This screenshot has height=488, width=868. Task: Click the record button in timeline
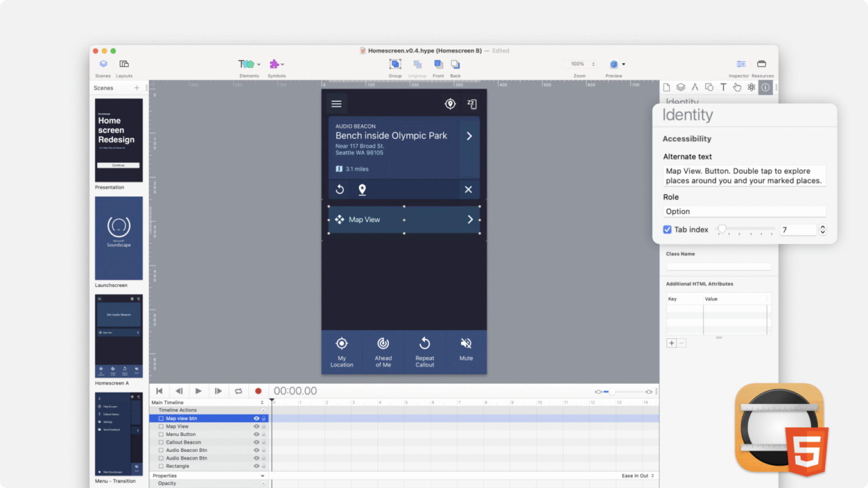(x=258, y=391)
